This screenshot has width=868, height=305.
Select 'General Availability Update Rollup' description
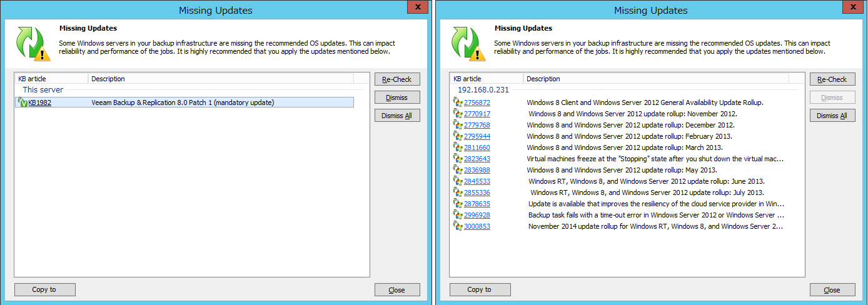coord(645,102)
